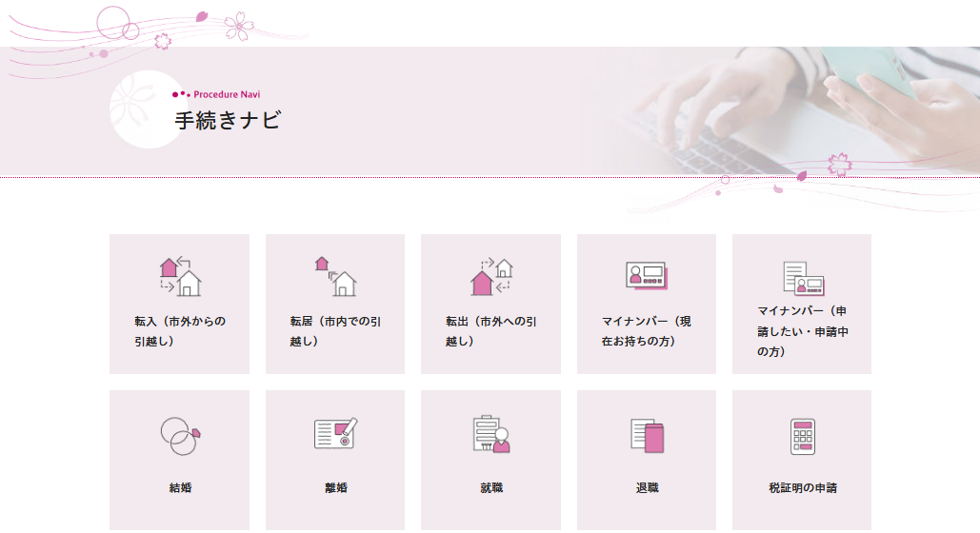Click the houses icon for 転居
The width and height of the screenshot is (980, 533).
(335, 276)
